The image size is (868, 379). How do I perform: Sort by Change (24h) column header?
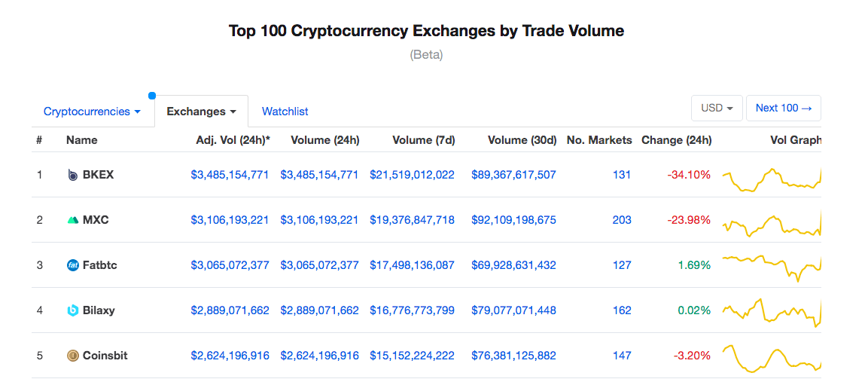click(676, 140)
